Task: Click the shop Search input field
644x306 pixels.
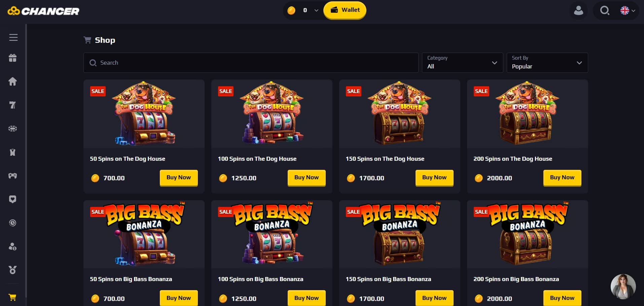Action: (x=251, y=63)
